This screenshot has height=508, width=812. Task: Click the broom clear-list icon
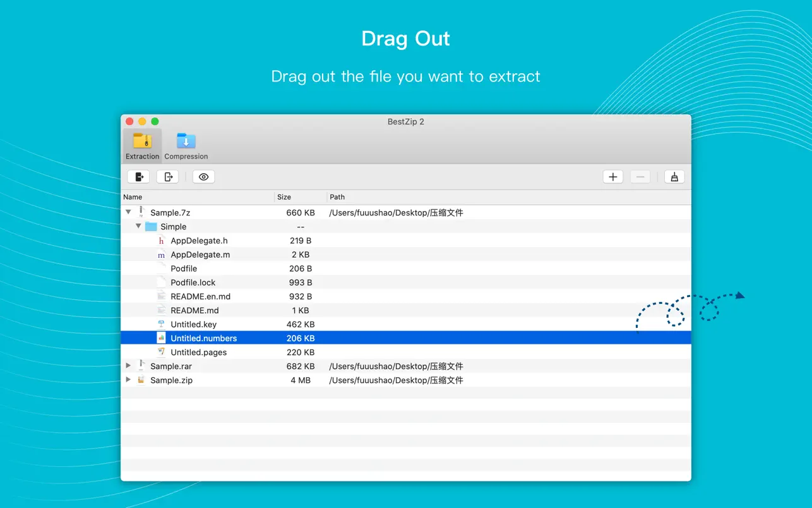click(x=674, y=177)
